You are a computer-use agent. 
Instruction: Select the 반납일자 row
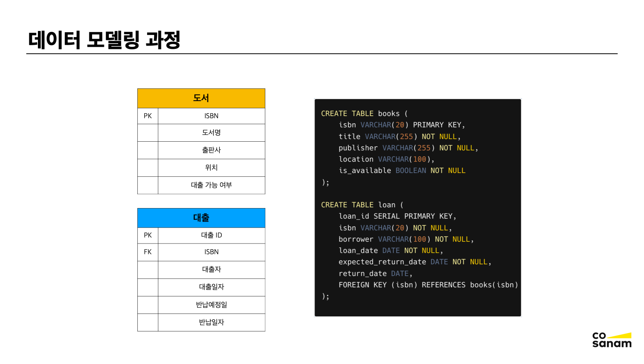pos(211,322)
